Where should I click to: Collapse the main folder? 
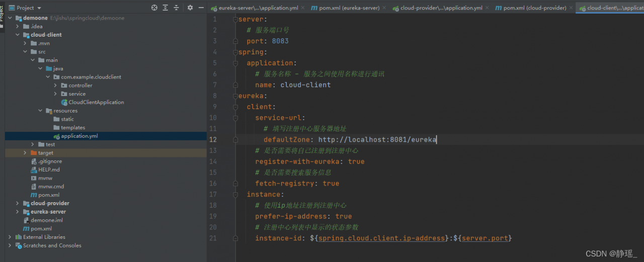[33, 60]
